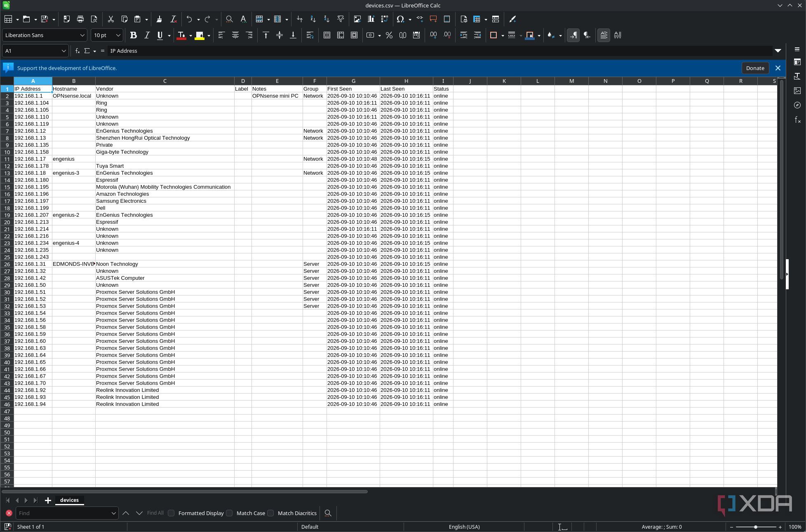
Task: Click Align Left icon
Action: tap(221, 35)
